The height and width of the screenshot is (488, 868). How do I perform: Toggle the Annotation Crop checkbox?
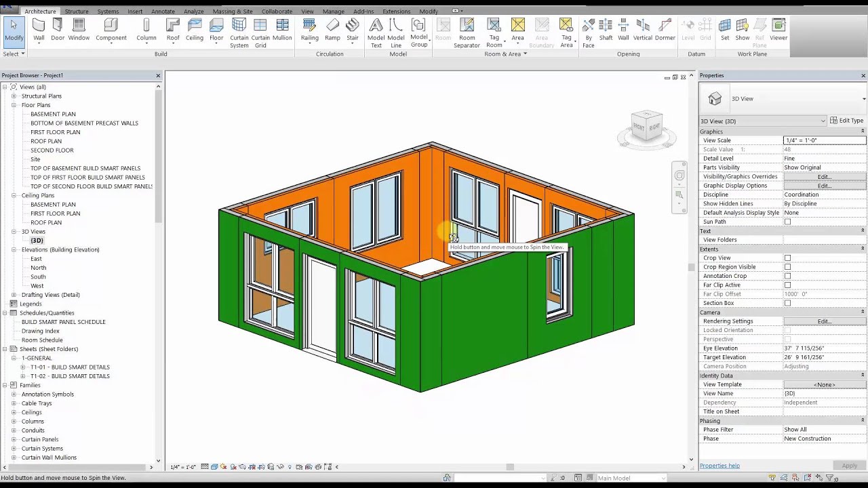tap(787, 276)
